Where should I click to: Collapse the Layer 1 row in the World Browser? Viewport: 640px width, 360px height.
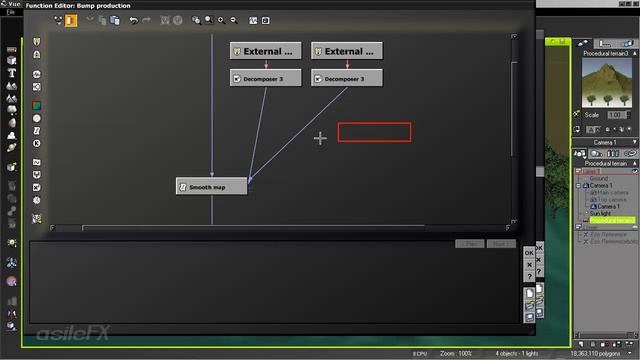click(578, 171)
